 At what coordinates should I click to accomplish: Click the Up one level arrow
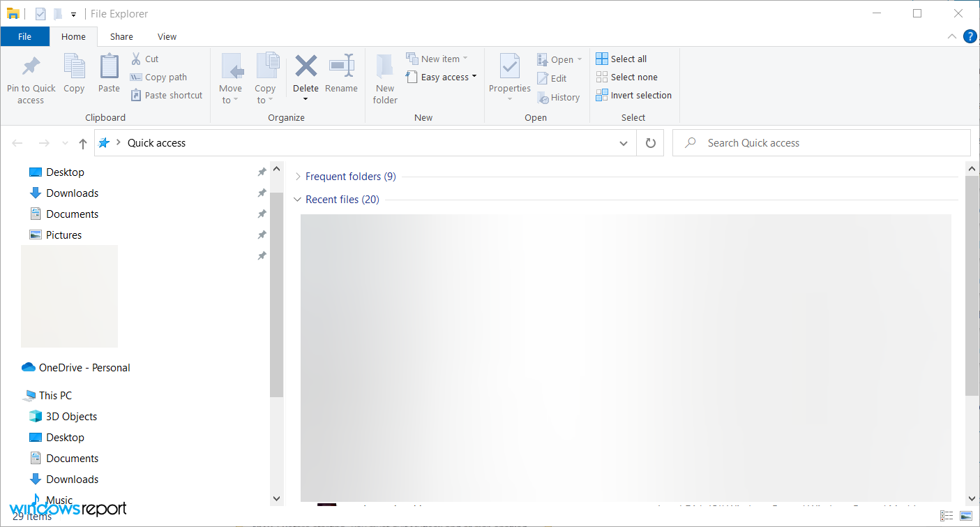tap(83, 143)
